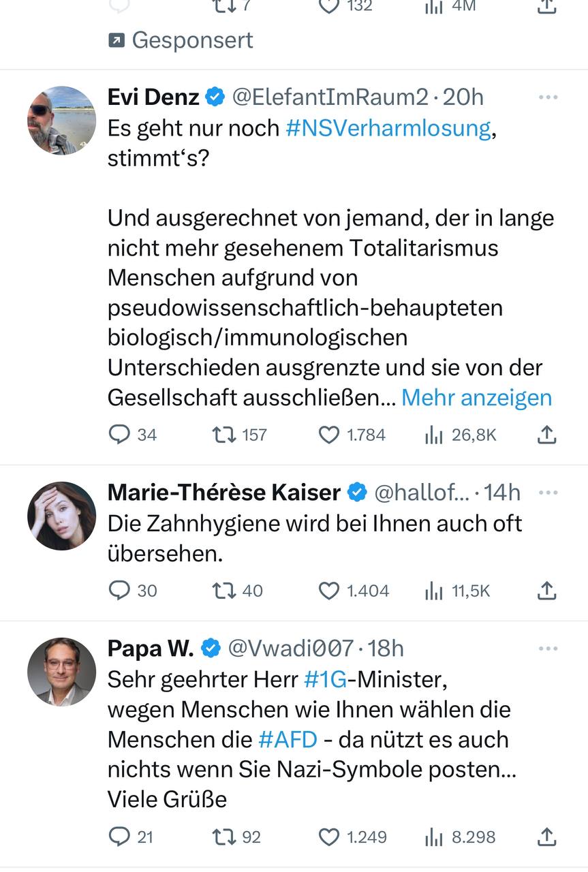Share Marie-Thérèse Kaiser's tweet

pyautogui.click(x=546, y=590)
